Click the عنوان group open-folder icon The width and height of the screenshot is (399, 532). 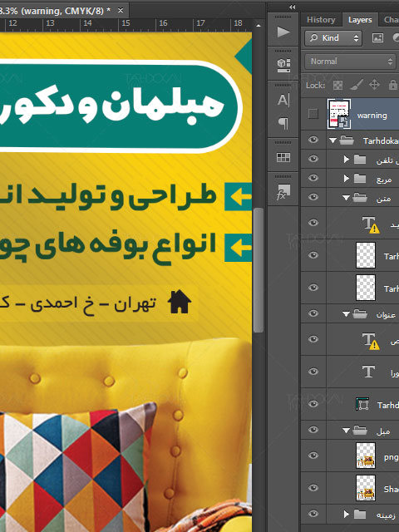[x=360, y=314]
